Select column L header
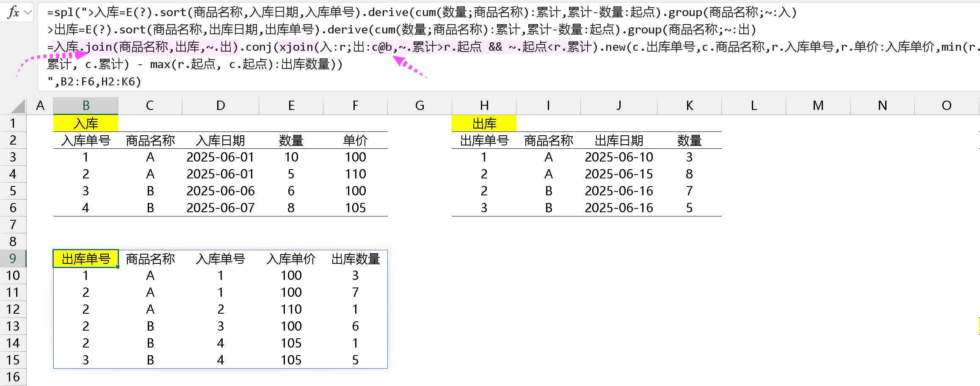This screenshot has width=980, height=386. pyautogui.click(x=754, y=106)
